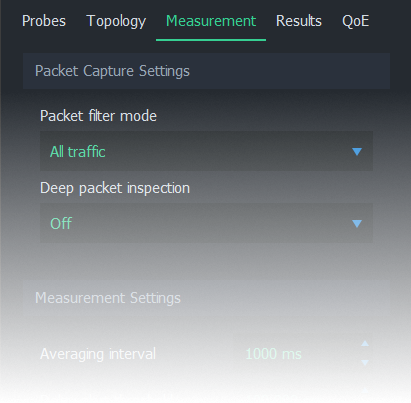Click the green underline beneath the Measurement tab
411x403 pixels.
[x=211, y=40]
